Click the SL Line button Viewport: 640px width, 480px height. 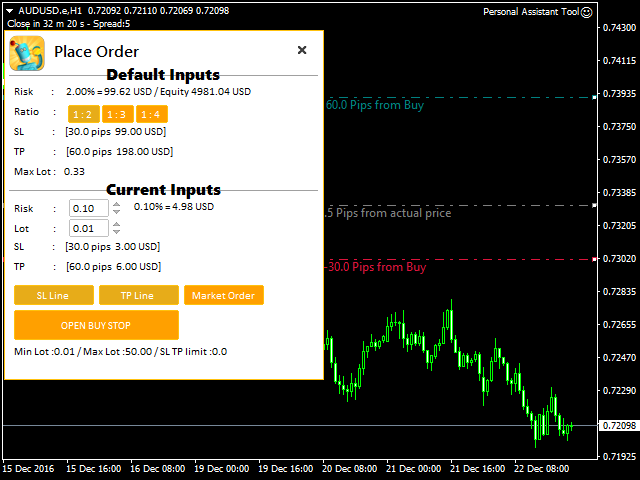[54, 295]
